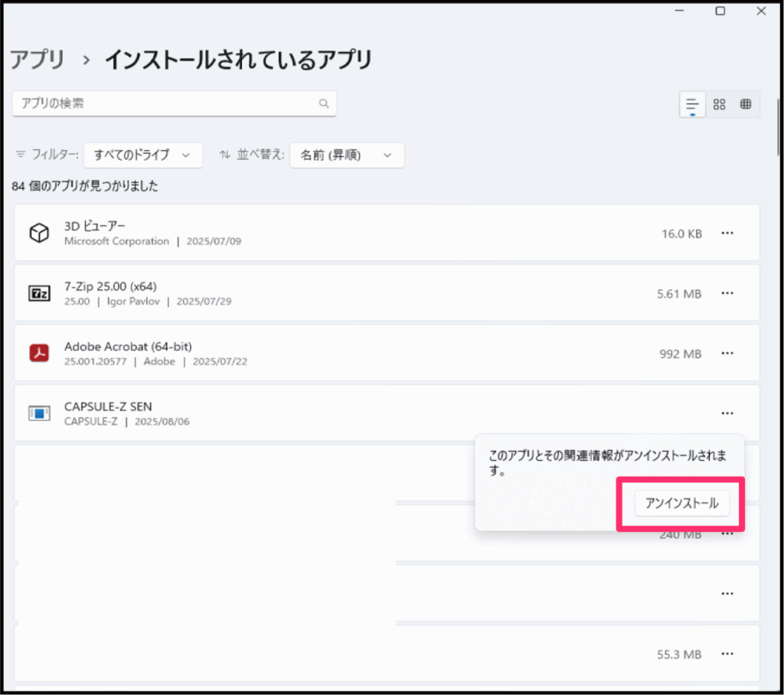
Task: Click the アンインストール confirmation button
Action: pos(681,503)
